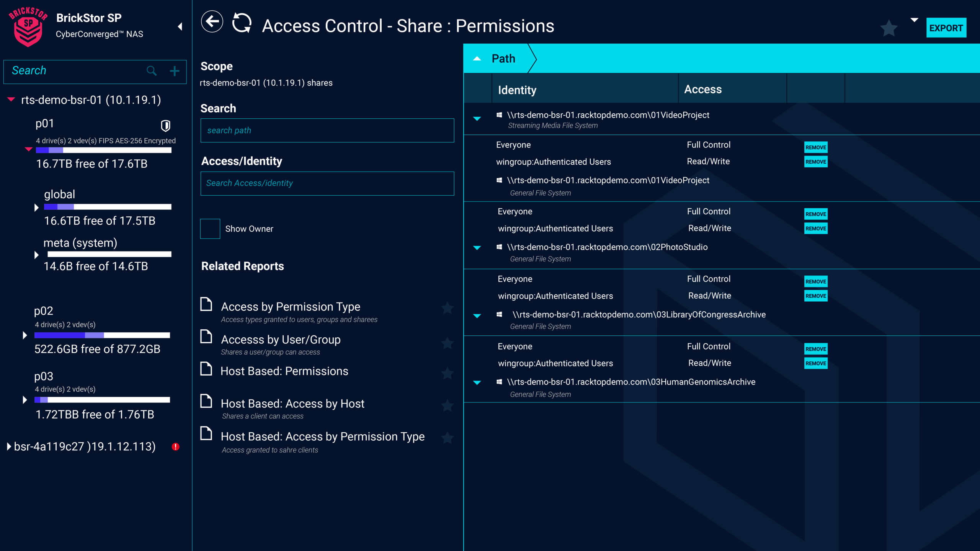Star the Accesss by User/Group report
The height and width of the screenshot is (551, 980).
coord(447,343)
